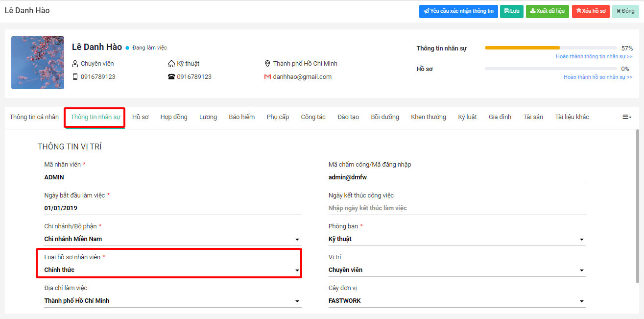
Task: Expand the Cây đơn vị dropdown
Action: (x=582, y=301)
